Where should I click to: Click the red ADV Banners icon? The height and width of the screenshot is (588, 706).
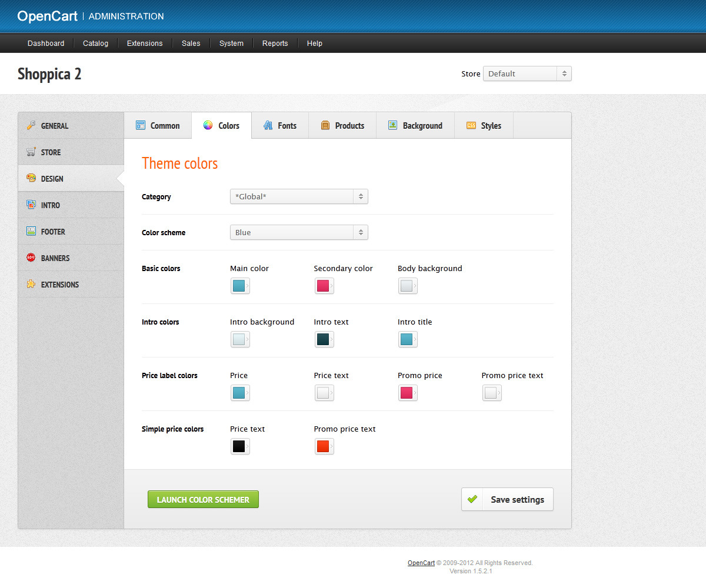pos(31,258)
